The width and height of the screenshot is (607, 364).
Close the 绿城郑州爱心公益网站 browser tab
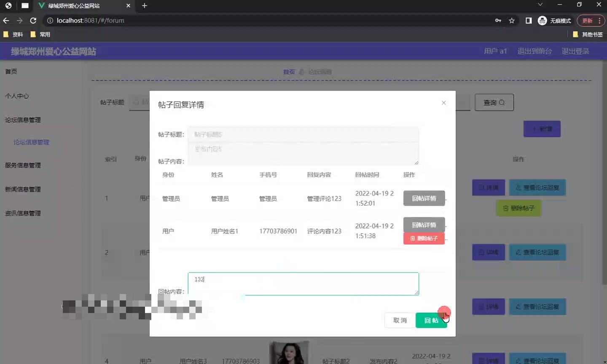[128, 5]
